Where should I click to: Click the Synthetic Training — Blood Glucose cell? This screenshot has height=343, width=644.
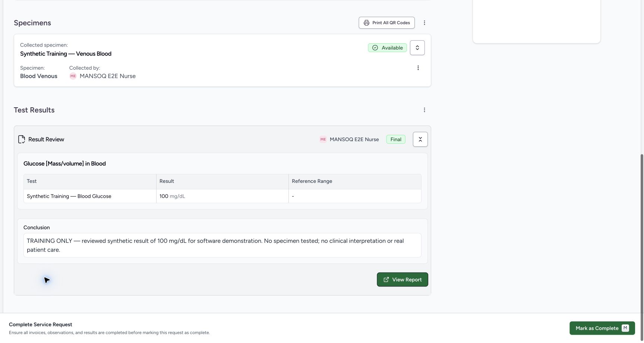[90, 196]
